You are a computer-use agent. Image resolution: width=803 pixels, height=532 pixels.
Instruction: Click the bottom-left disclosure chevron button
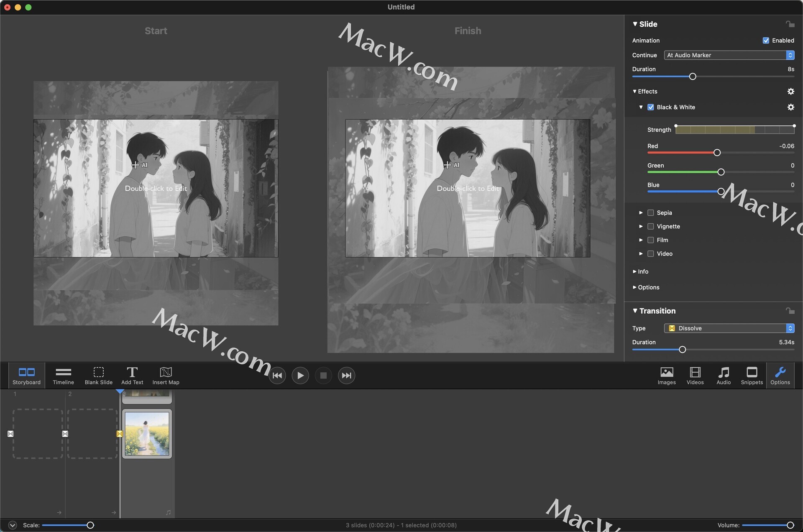pyautogui.click(x=13, y=525)
